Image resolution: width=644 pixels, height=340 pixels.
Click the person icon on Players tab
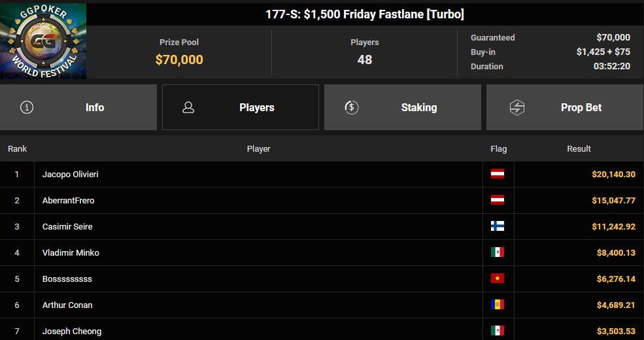tap(188, 108)
